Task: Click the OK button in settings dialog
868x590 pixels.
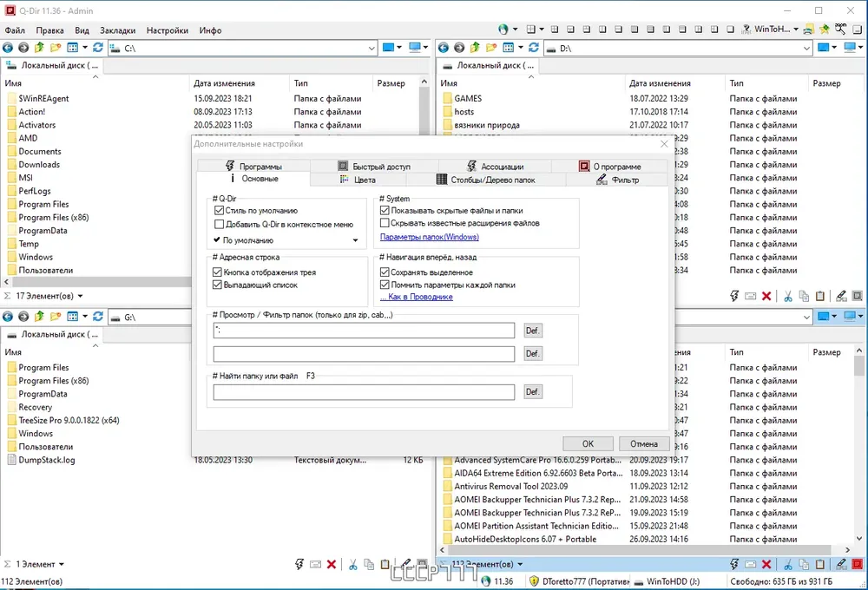Action: [588, 444]
